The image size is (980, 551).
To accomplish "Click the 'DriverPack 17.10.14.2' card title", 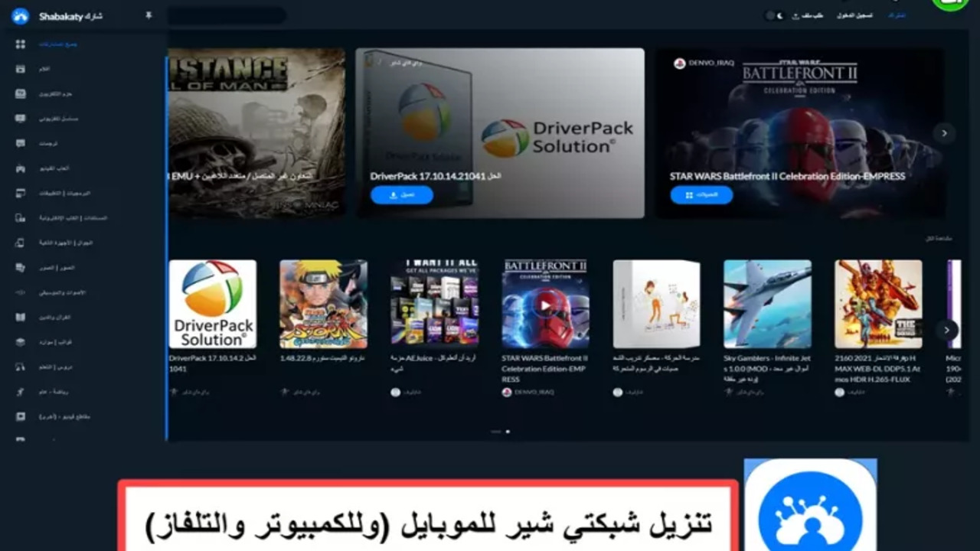I will point(213,363).
